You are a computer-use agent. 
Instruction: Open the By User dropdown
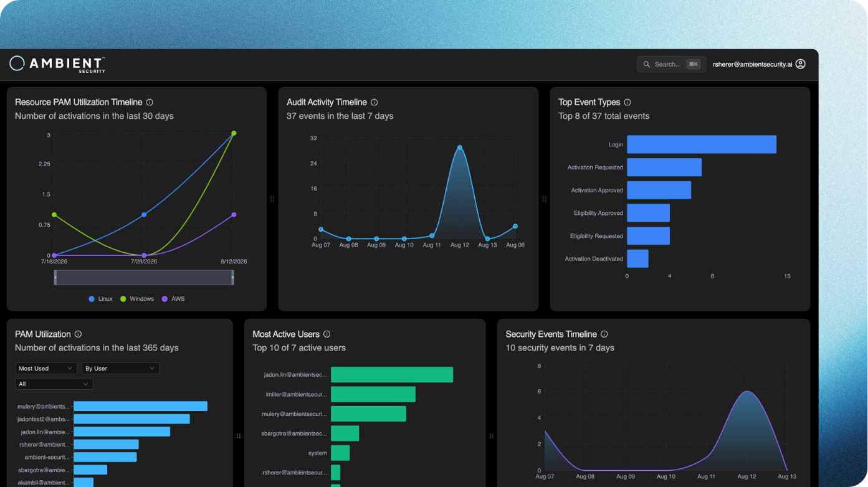120,369
